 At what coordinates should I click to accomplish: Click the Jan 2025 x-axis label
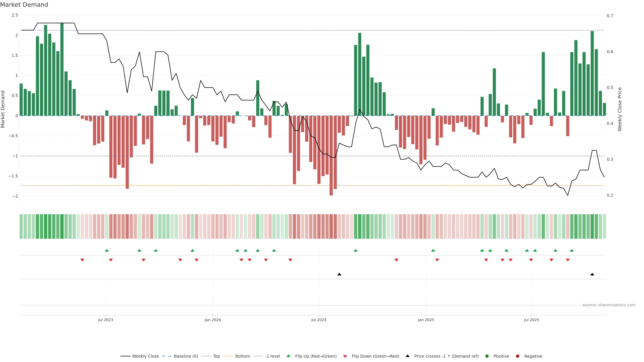coord(426,320)
